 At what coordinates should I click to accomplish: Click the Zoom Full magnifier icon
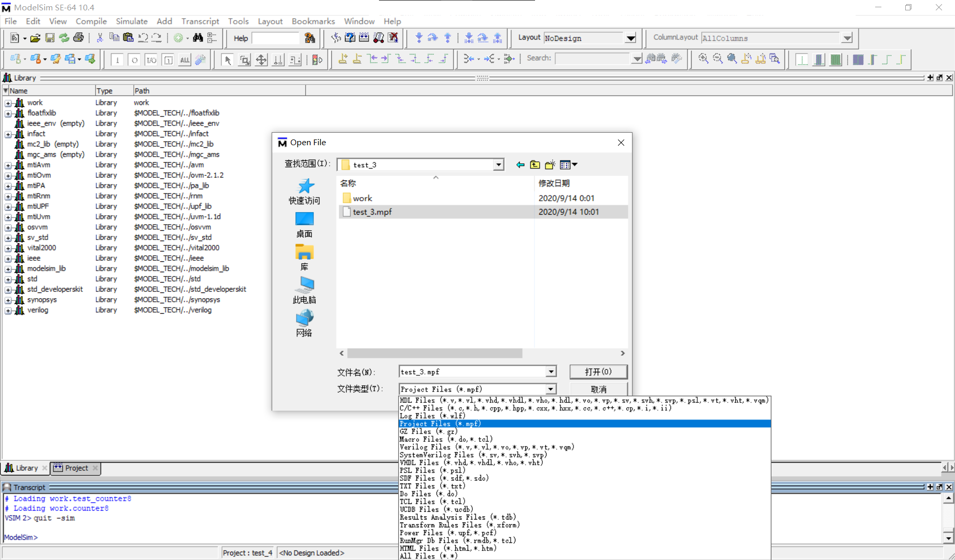[x=732, y=59]
